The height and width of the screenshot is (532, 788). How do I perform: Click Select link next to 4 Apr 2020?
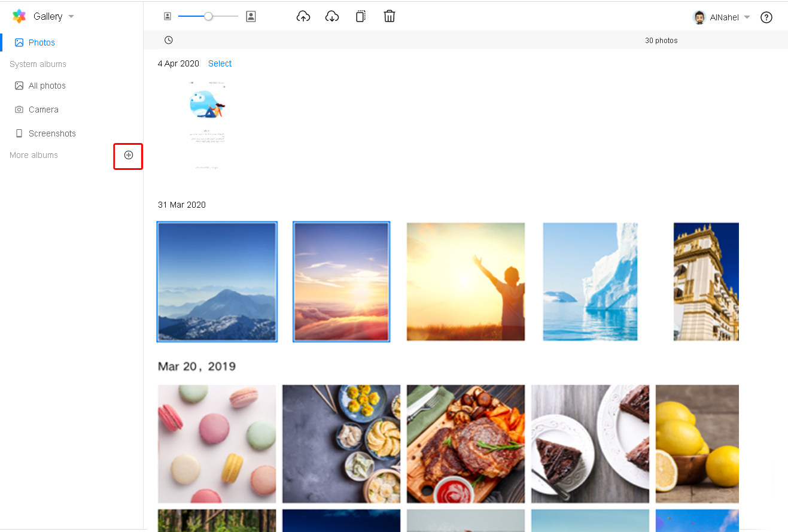[220, 63]
